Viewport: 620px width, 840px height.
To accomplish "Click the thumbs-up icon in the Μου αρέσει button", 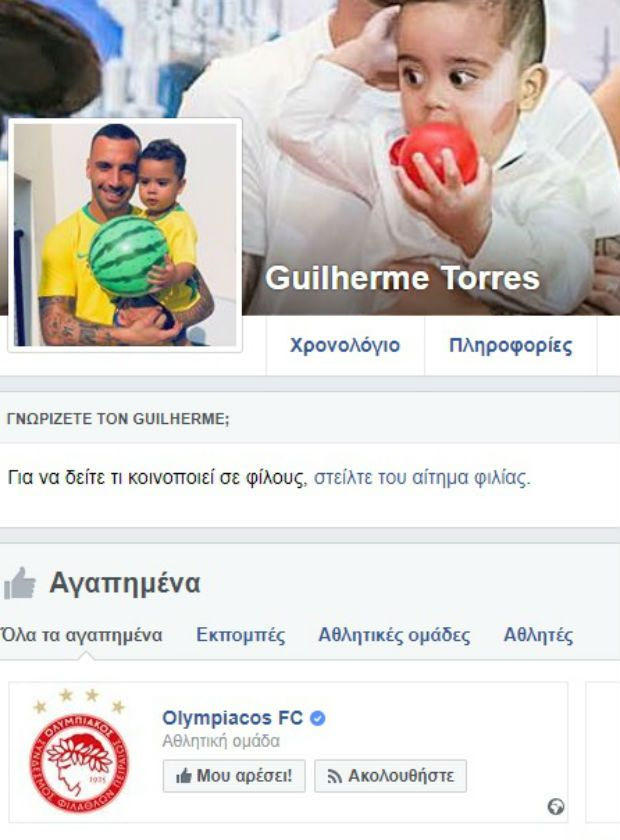I will click(184, 776).
